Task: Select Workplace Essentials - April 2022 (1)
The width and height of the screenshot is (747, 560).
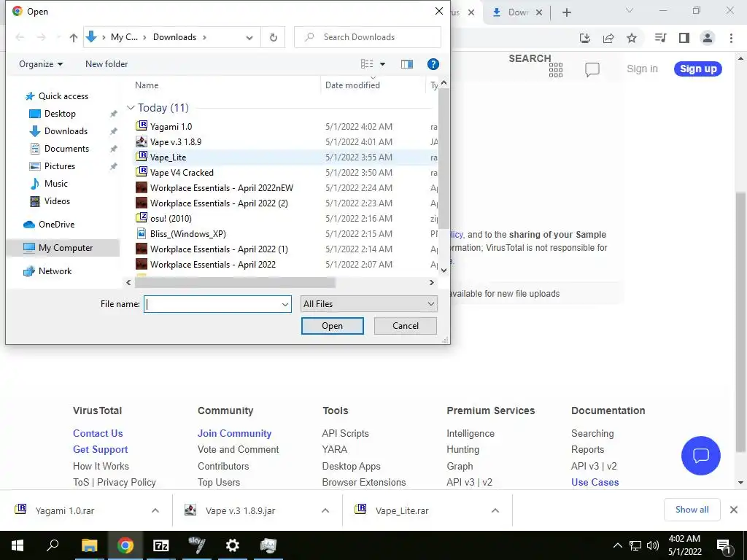Action: click(x=219, y=249)
